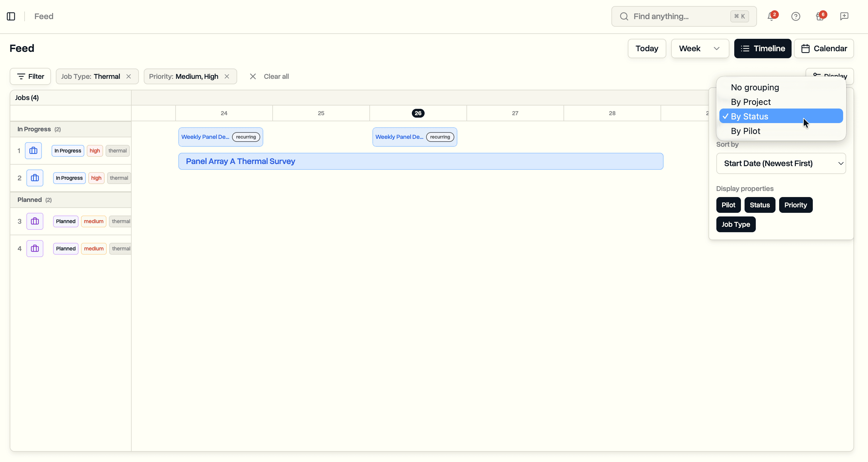This screenshot has width=868, height=462.
Task: Click the Clear all filters button
Action: coord(276,76)
